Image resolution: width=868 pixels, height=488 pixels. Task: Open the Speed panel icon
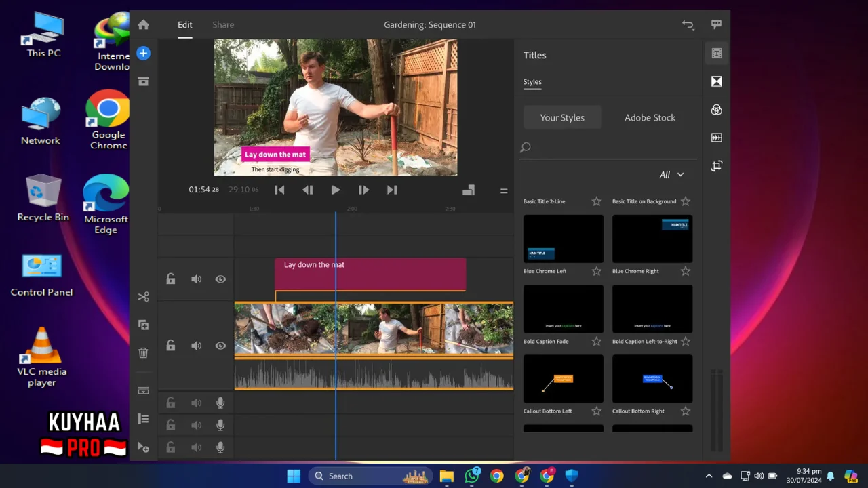716,138
